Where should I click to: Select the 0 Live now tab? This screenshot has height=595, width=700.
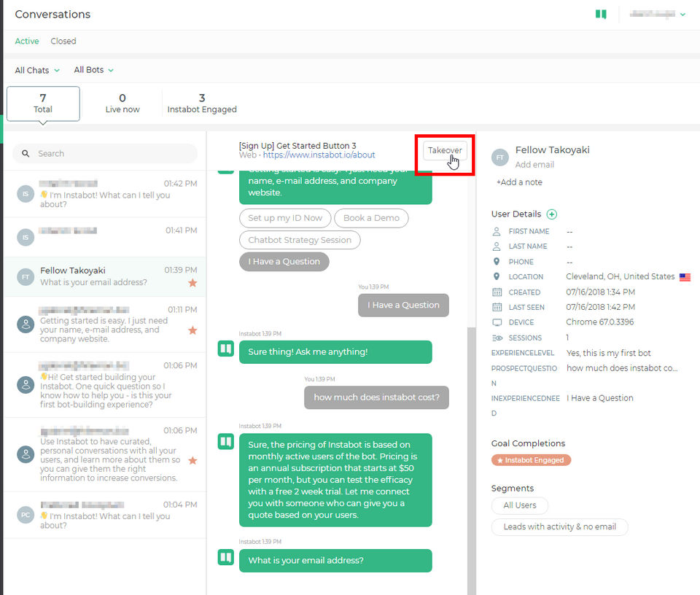click(x=122, y=104)
